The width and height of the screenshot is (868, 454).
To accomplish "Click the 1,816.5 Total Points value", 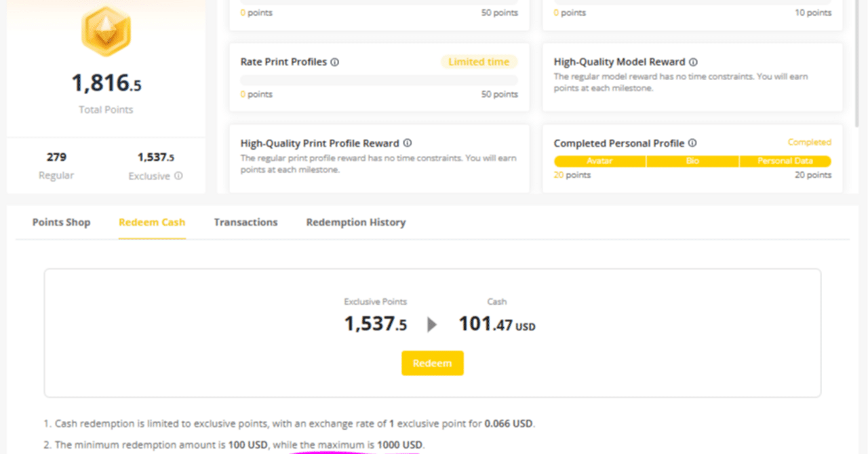I will [x=106, y=83].
